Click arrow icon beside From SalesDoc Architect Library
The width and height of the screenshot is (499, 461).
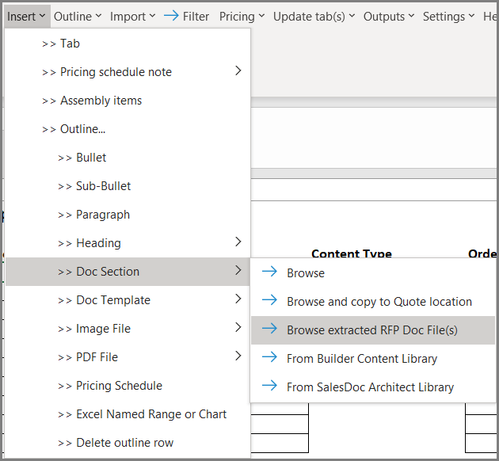point(269,386)
